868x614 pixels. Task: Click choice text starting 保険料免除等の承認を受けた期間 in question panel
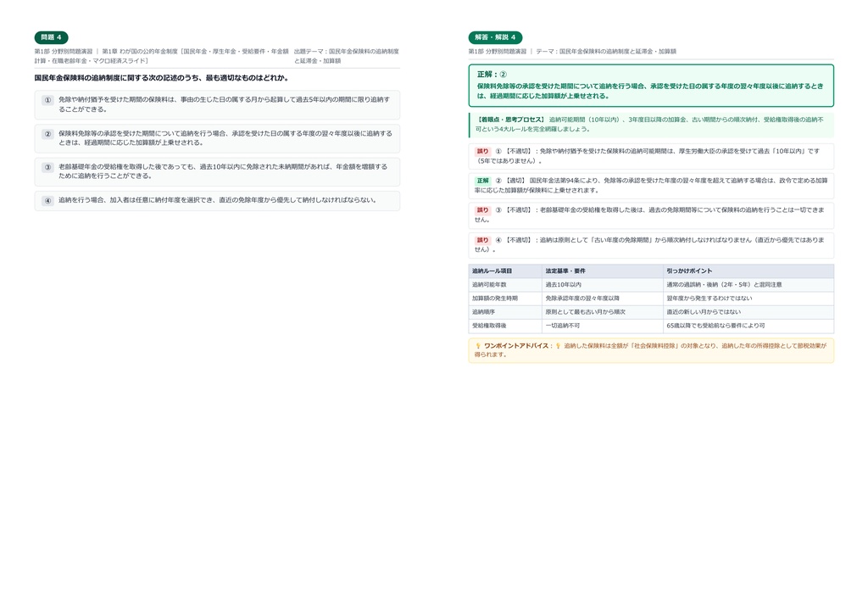coord(225,138)
